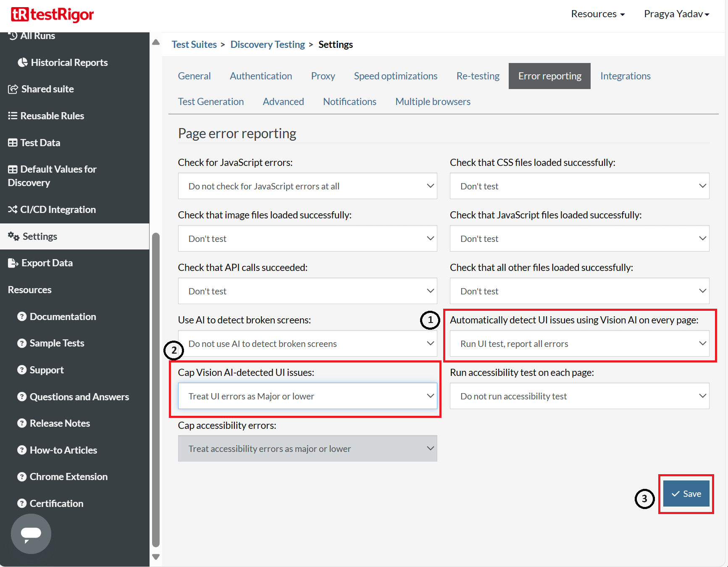Follow the Discovery Testing breadcrumb link
Viewport: 728px width, 567px height.
[x=268, y=45]
